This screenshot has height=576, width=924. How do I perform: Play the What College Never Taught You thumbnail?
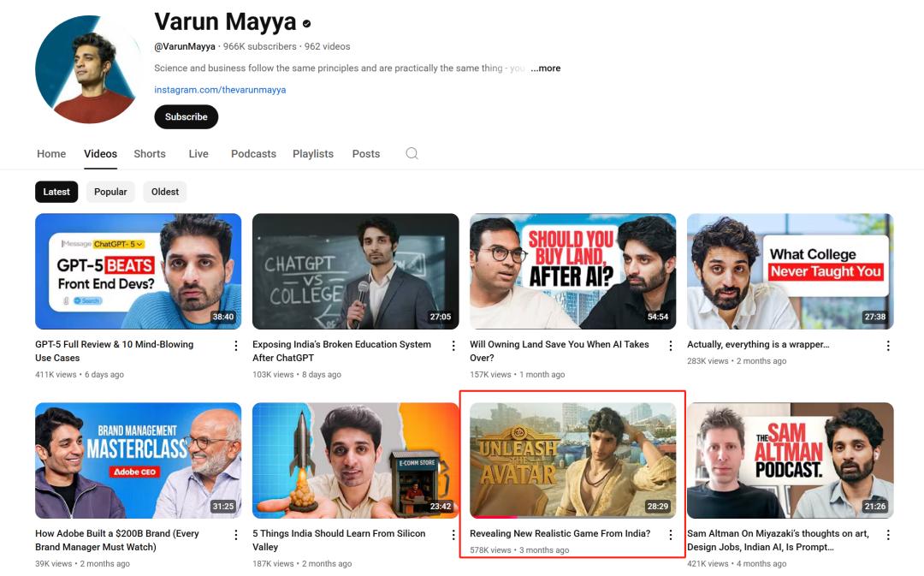(x=791, y=271)
